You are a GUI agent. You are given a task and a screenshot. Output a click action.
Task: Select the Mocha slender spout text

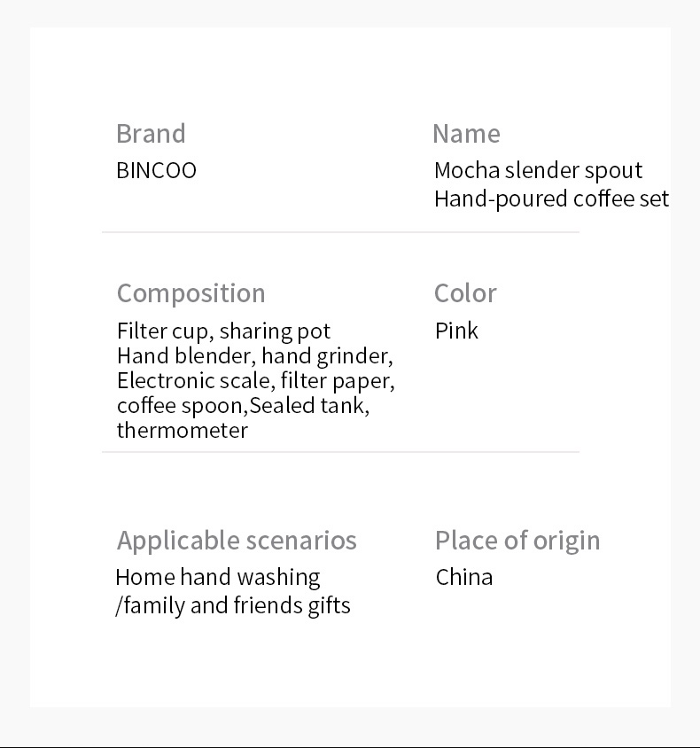pyautogui.click(x=539, y=171)
